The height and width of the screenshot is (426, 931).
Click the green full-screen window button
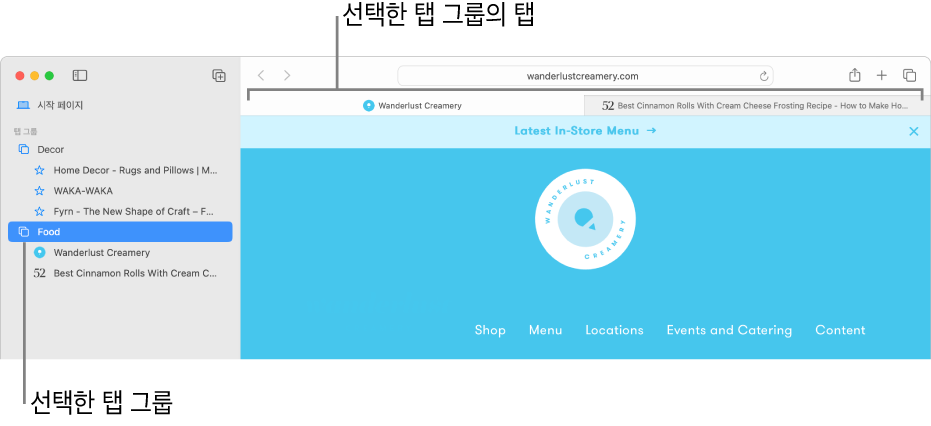pos(49,75)
